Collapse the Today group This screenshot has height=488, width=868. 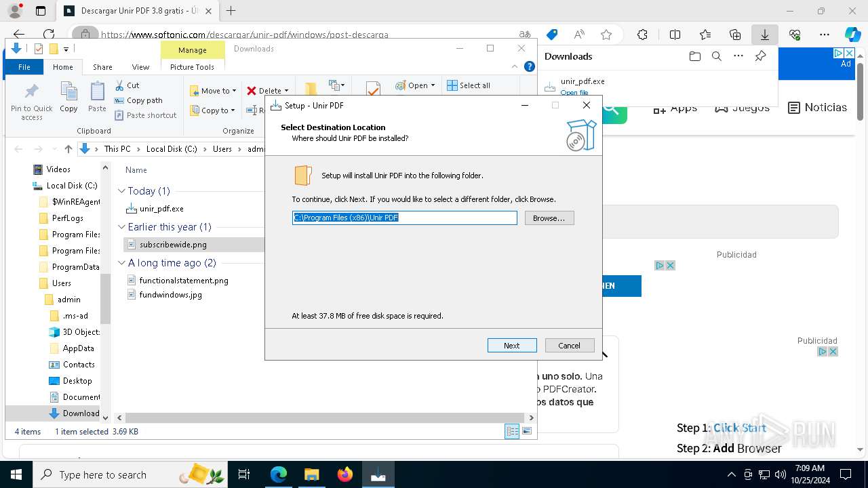[122, 191]
